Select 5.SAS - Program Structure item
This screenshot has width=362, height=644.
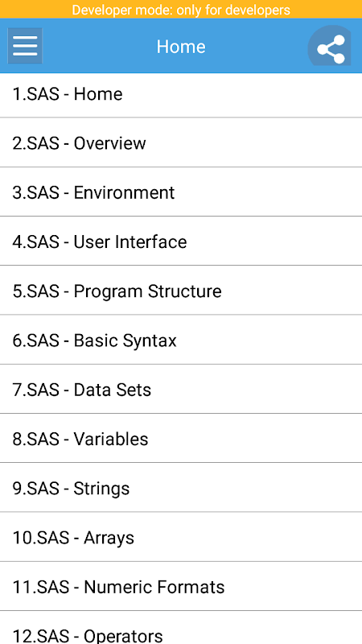181,291
